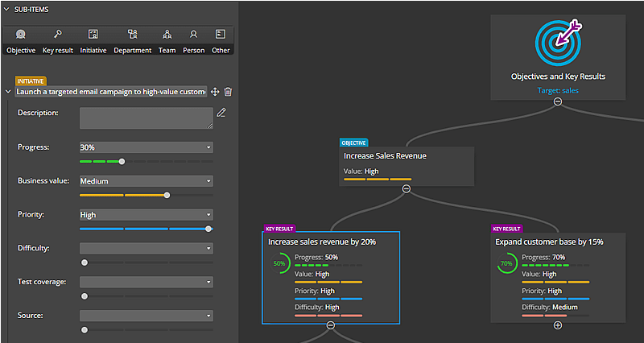Open the Difficulty dropdown

tap(147, 248)
